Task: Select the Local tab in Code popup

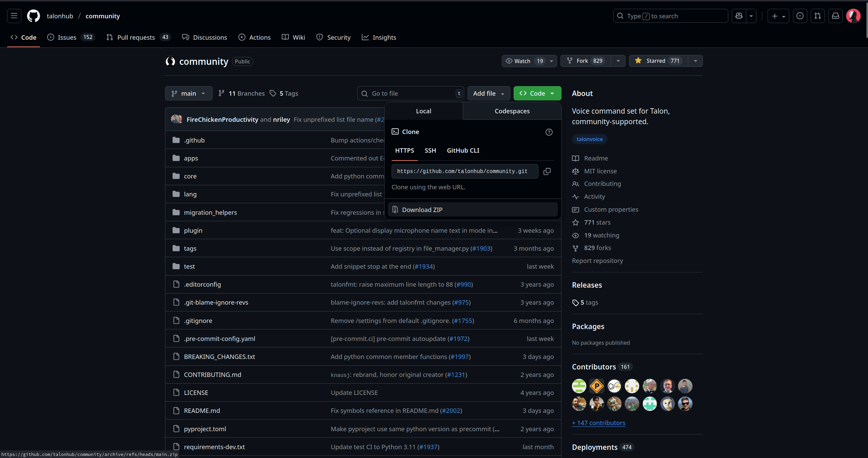Action: pos(423,111)
